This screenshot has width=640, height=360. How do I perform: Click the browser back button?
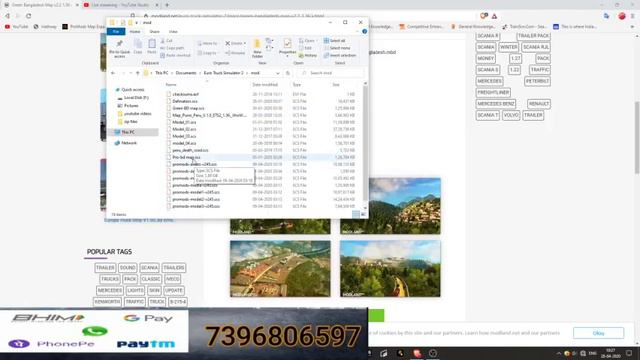7,16
